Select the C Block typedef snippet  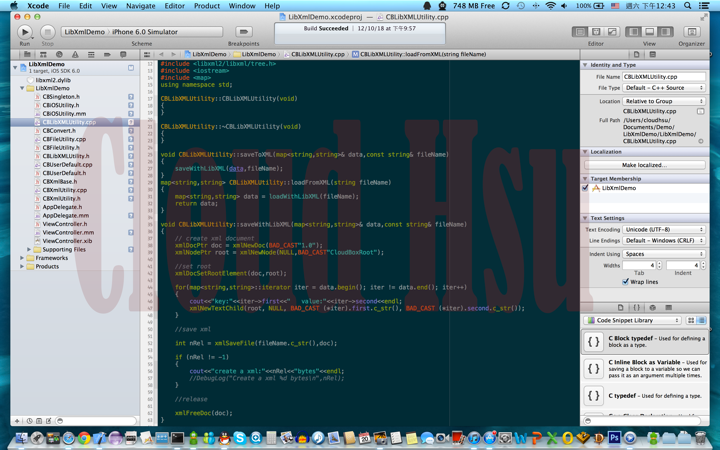tap(645, 342)
